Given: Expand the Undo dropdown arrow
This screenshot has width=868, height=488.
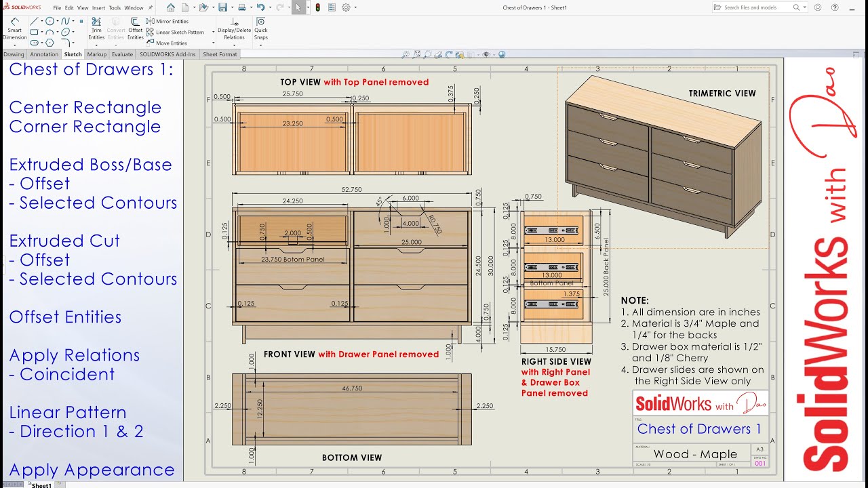Looking at the screenshot, I should pos(270,7).
